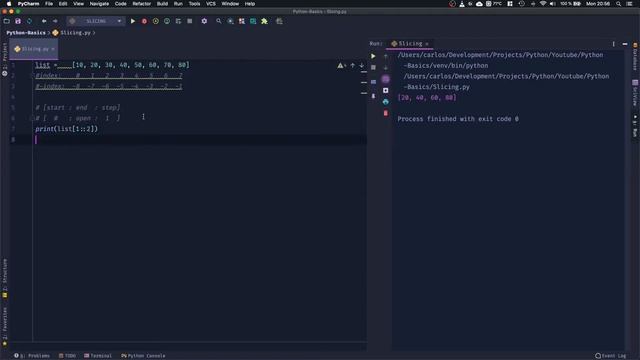Screen dimensions: 640x360
Task: Open the Event Log
Action: (x=611, y=356)
